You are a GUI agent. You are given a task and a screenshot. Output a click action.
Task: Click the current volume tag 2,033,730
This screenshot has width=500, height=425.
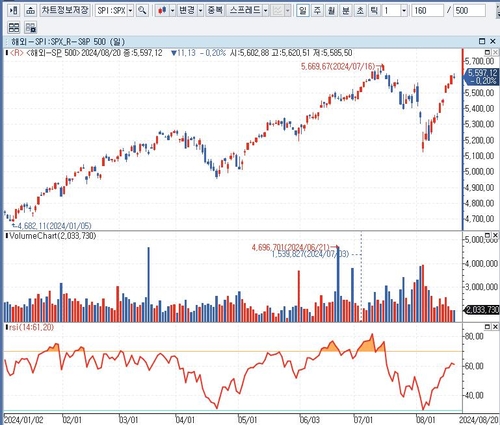(482, 310)
